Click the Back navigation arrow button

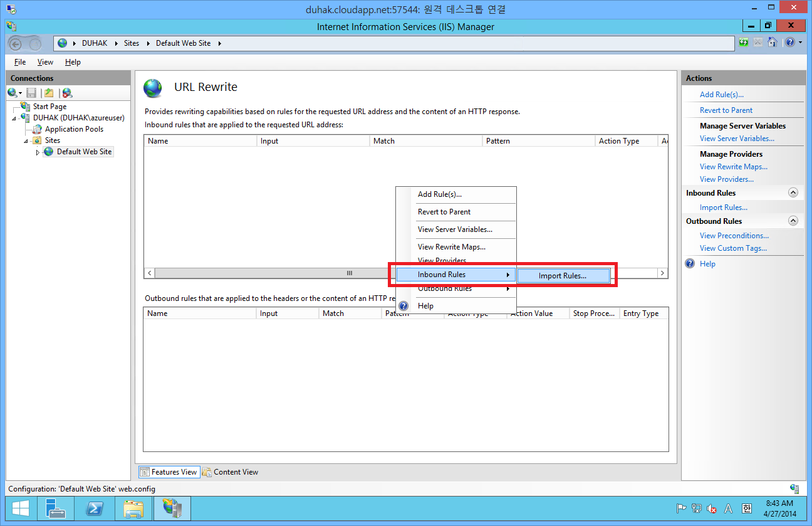click(16, 44)
